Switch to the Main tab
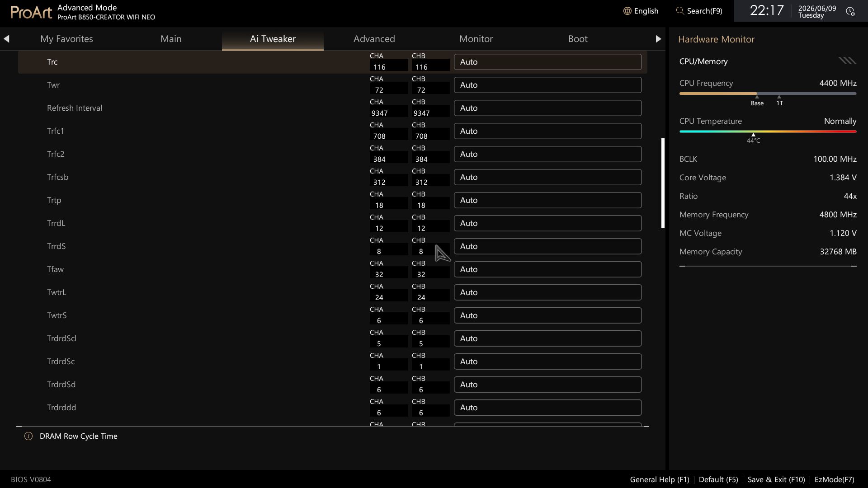The width and height of the screenshot is (868, 488). [x=171, y=39]
